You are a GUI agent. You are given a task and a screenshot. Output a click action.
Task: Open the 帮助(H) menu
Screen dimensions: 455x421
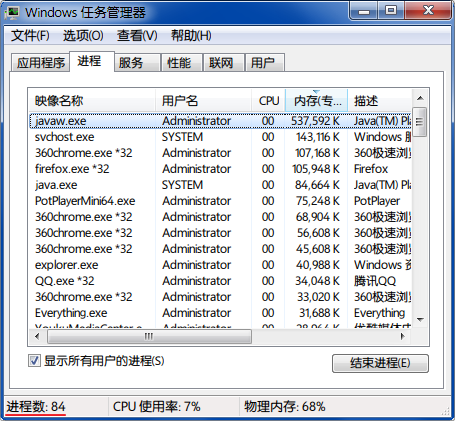191,35
